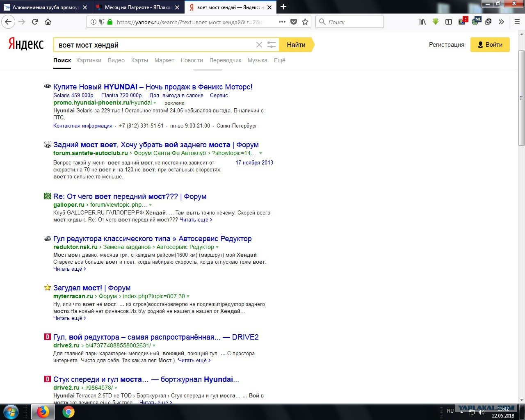The width and height of the screenshot is (525, 420).
Task: Expand options for myterracan.ru result
Action: pyautogui.click(x=188, y=297)
